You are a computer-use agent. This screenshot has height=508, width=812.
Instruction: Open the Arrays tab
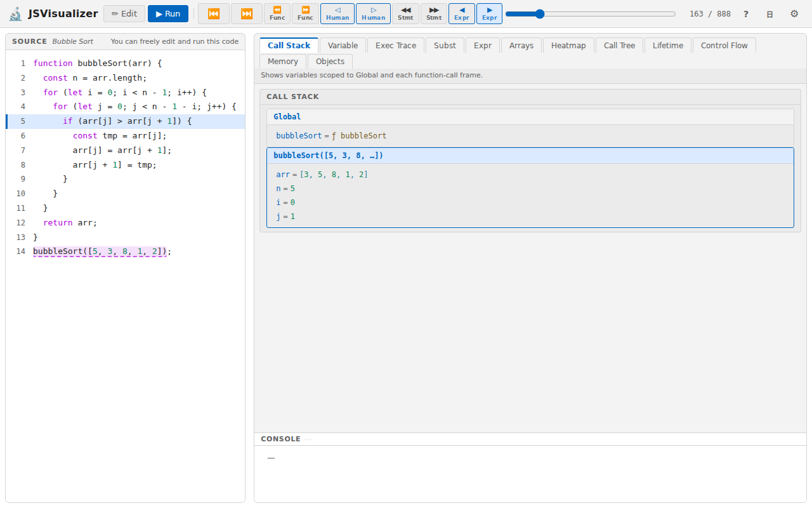521,45
